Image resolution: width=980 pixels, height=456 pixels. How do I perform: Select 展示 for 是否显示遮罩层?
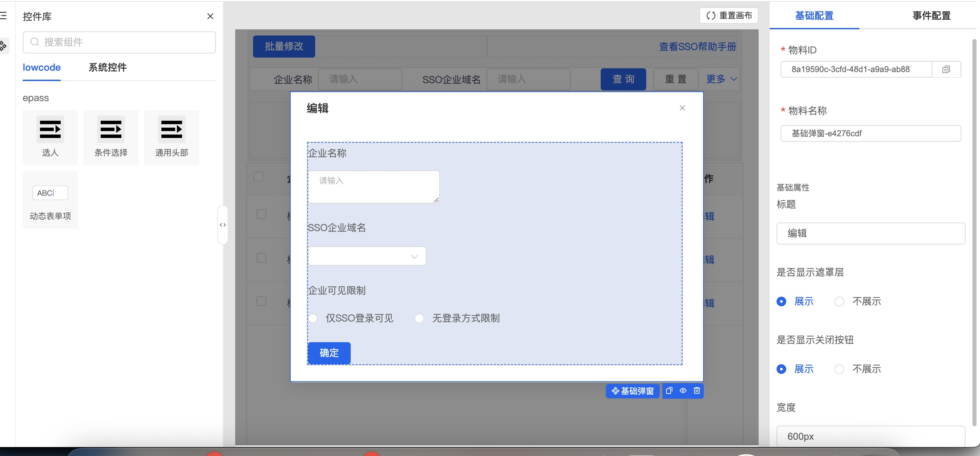click(781, 301)
